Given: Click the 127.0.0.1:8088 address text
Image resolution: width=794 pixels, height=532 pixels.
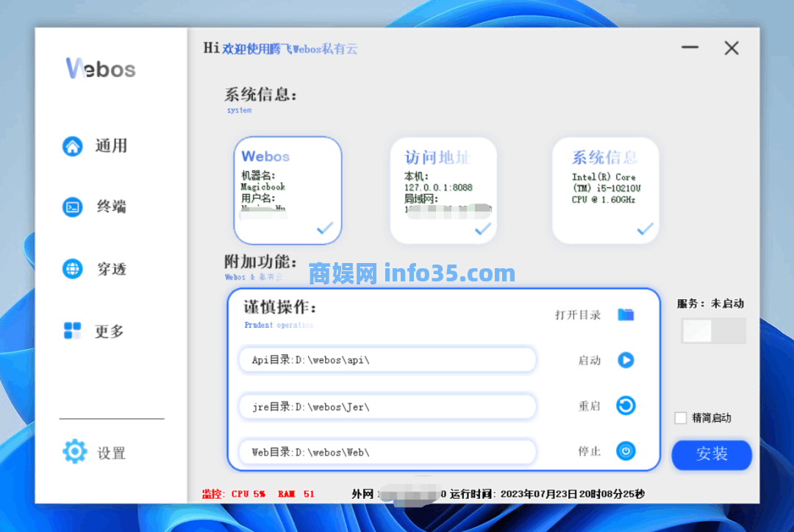Looking at the screenshot, I should 438,187.
